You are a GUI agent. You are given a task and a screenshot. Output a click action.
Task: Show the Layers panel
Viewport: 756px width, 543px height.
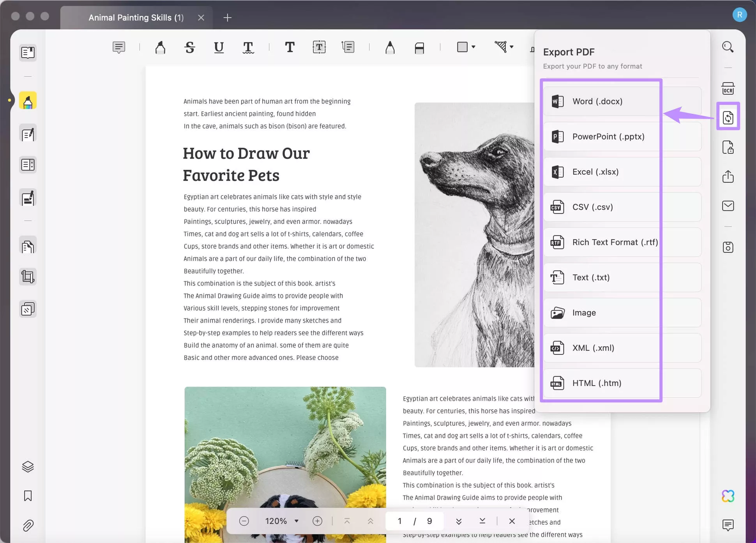[x=28, y=466]
